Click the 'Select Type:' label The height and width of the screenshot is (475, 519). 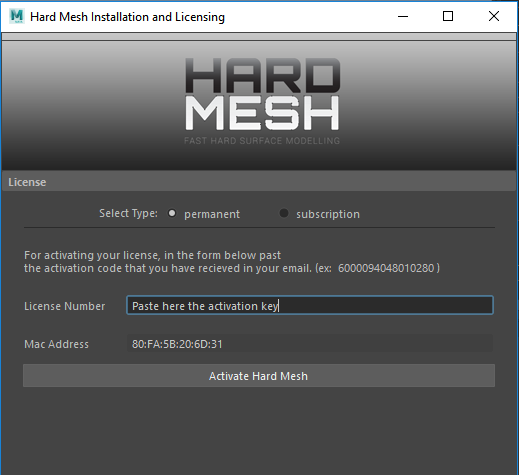(128, 213)
